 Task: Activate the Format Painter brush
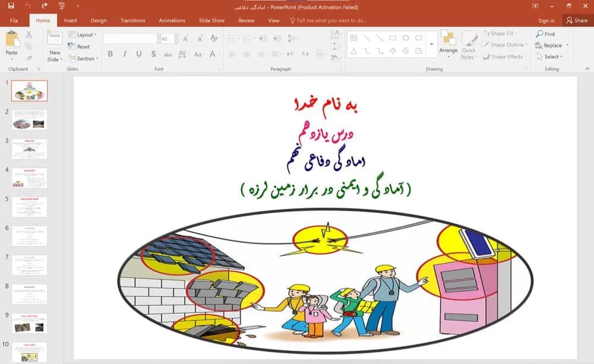(x=29, y=58)
